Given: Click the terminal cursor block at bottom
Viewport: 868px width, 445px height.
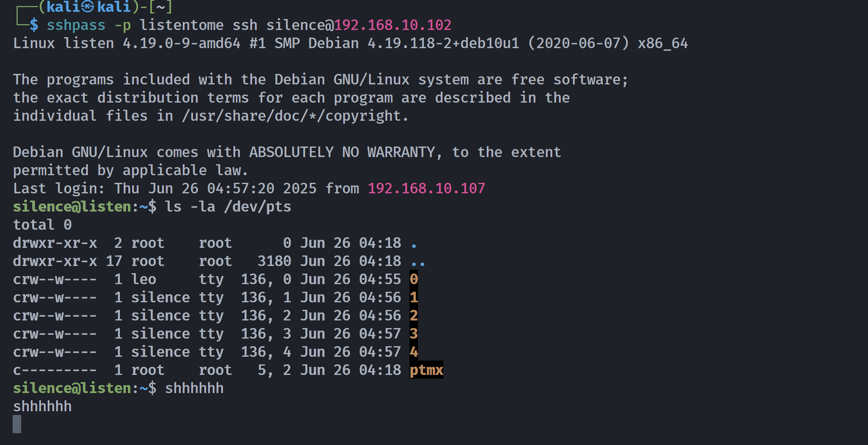Looking at the screenshot, I should [x=17, y=424].
